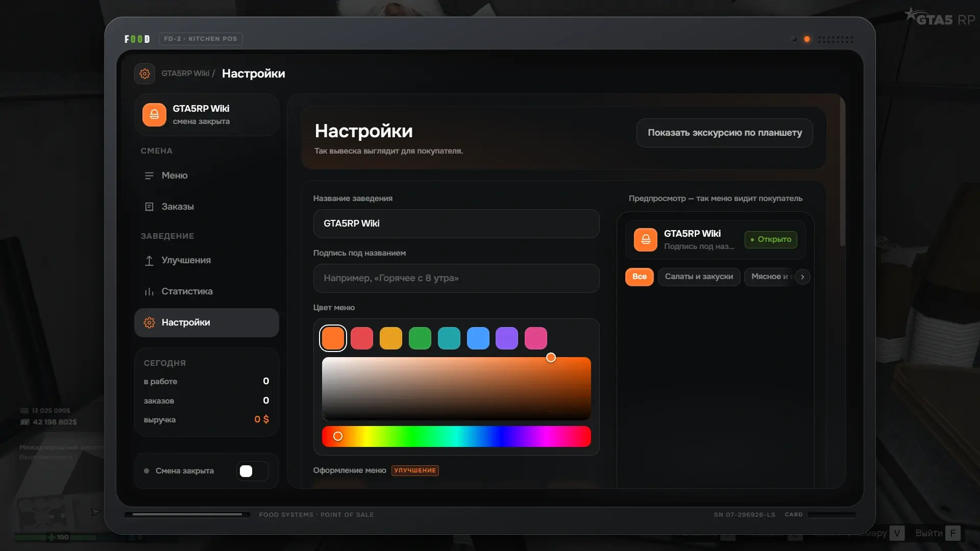This screenshot has width=980, height=551.
Task: Choose the green menu color swatch
Action: tap(420, 338)
